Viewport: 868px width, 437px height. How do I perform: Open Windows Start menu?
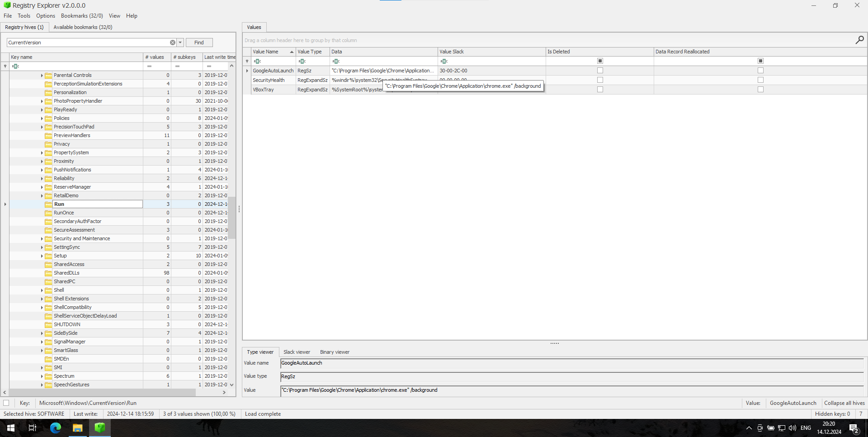pos(11,428)
